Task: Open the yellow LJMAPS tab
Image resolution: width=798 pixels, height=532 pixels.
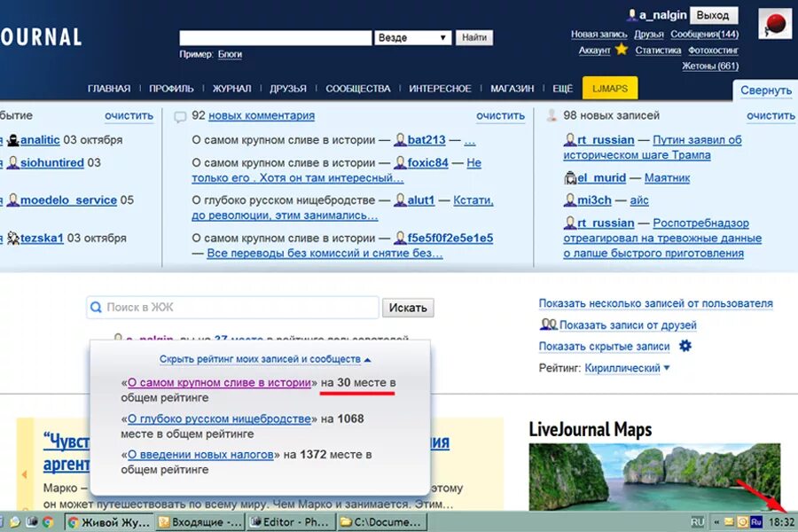Action: coord(610,88)
